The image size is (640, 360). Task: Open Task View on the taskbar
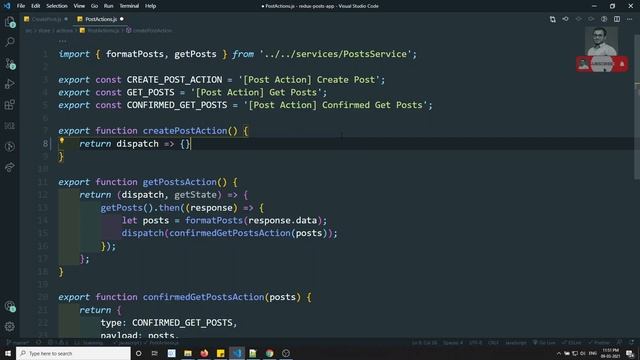[155, 353]
